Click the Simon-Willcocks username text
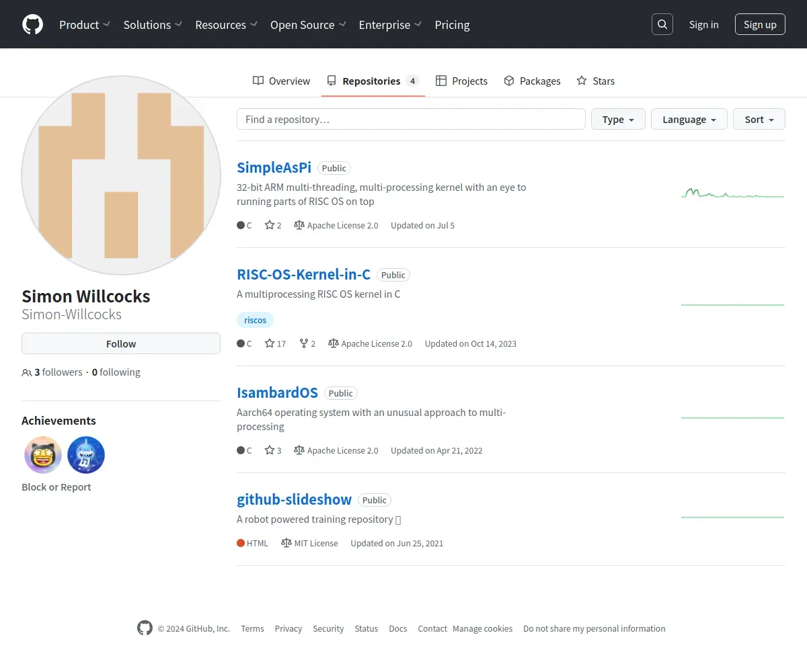The image size is (807, 672). click(71, 314)
